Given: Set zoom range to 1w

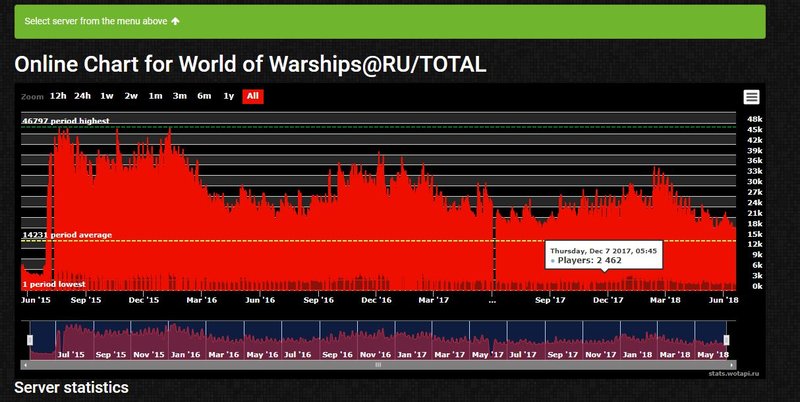Looking at the screenshot, I should pyautogui.click(x=107, y=96).
